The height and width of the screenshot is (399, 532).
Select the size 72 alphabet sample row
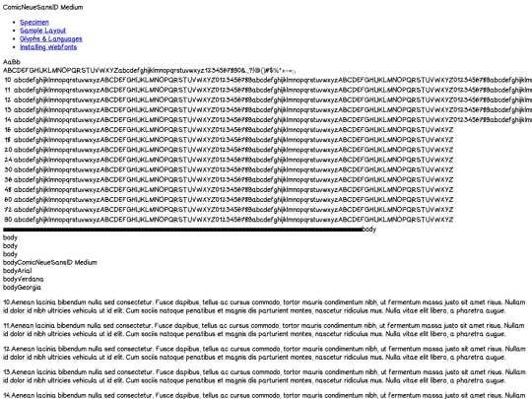[x=229, y=209]
